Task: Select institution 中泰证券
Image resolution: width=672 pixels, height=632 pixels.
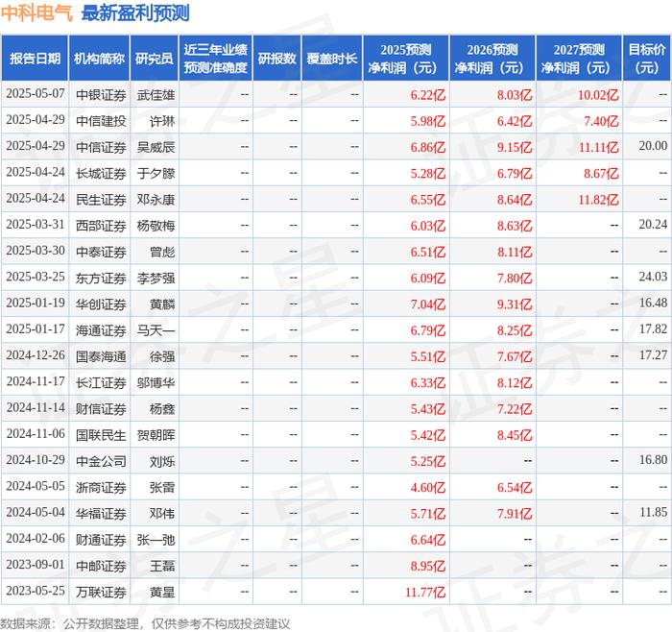Action: tap(101, 252)
